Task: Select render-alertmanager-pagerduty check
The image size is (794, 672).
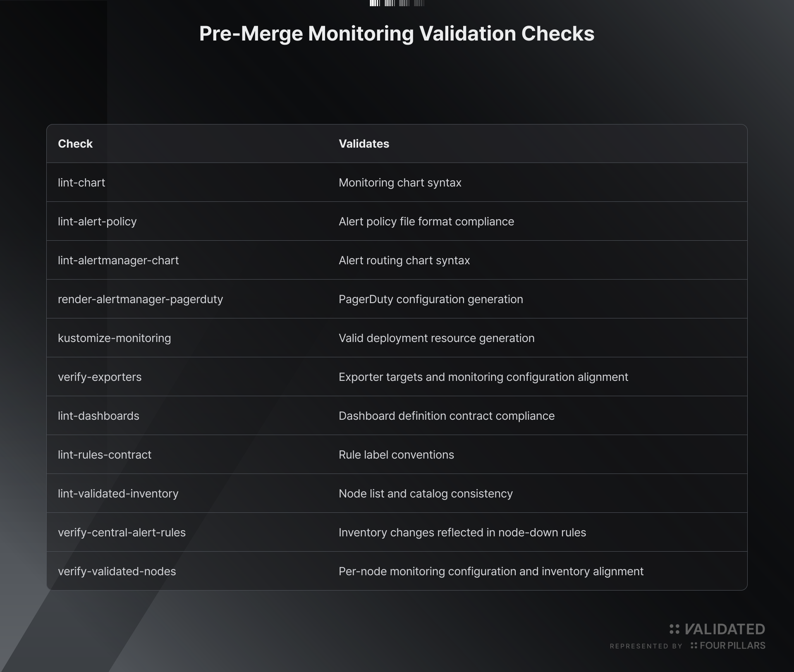Action: (x=140, y=299)
